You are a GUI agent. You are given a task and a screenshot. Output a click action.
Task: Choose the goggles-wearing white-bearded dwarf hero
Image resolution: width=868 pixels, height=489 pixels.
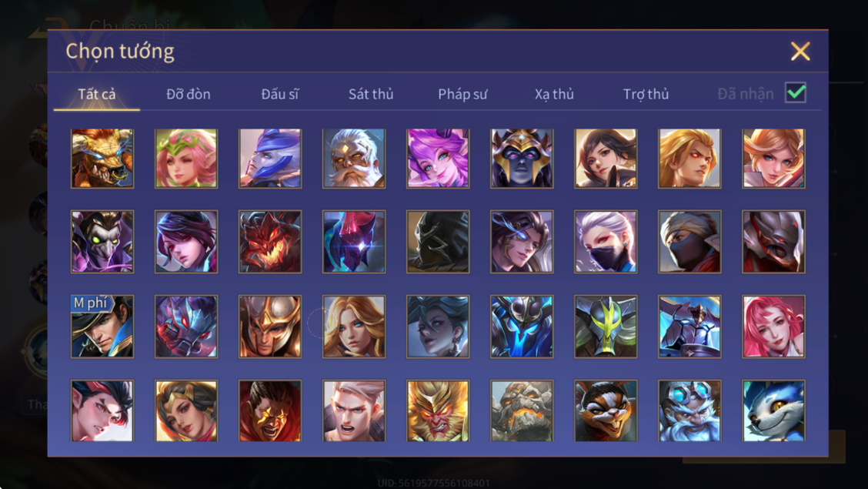click(x=689, y=410)
